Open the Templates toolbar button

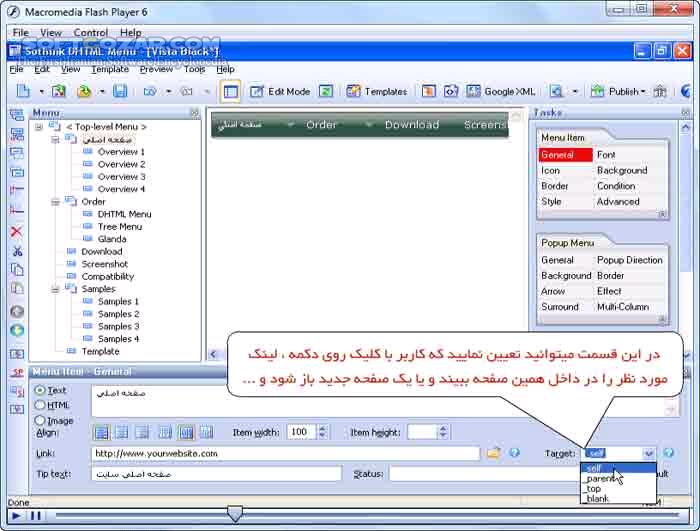tap(377, 92)
